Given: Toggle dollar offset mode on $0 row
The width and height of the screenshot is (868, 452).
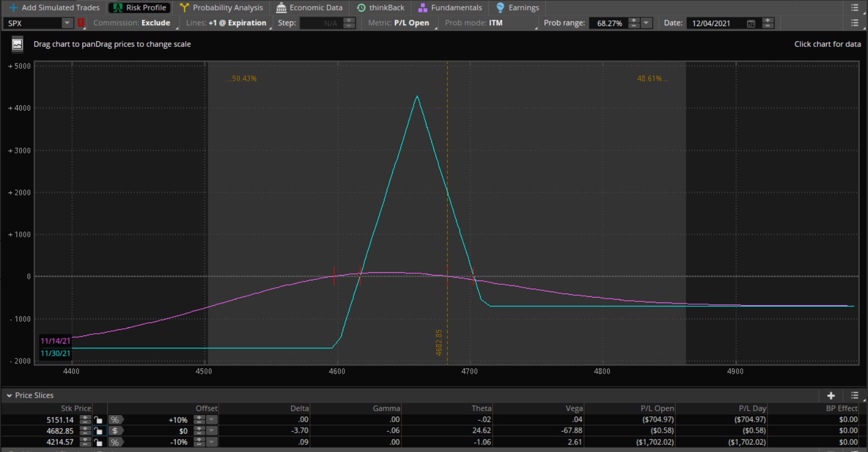Looking at the screenshot, I should tap(115, 431).
